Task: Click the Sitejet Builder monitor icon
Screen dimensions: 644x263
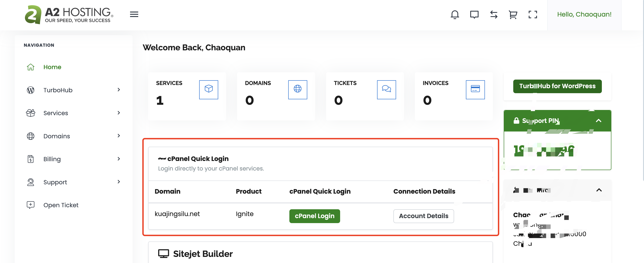Action: (164, 253)
